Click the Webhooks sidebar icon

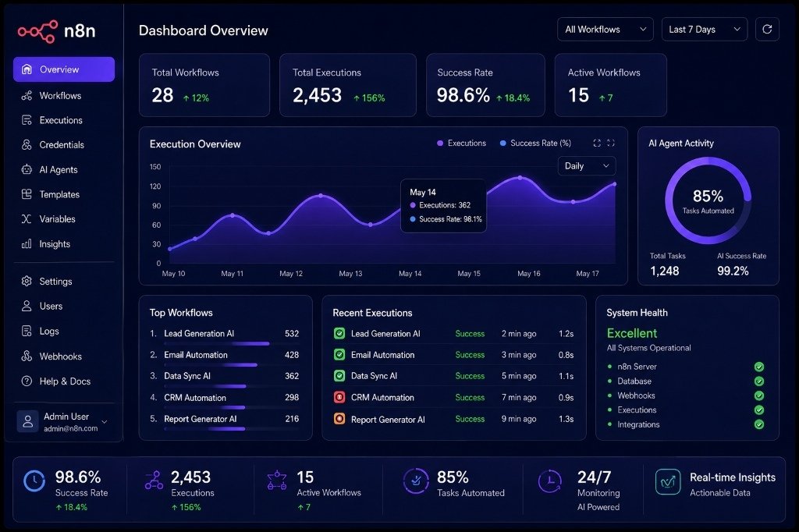[27, 356]
